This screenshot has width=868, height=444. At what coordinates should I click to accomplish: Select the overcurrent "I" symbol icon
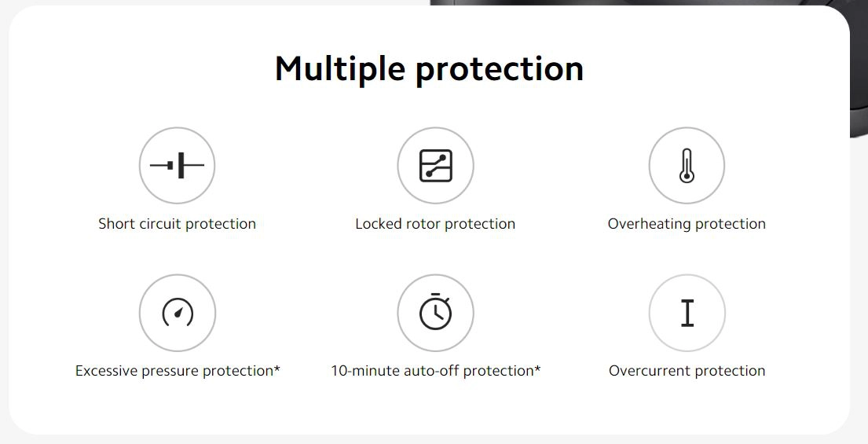point(687,313)
